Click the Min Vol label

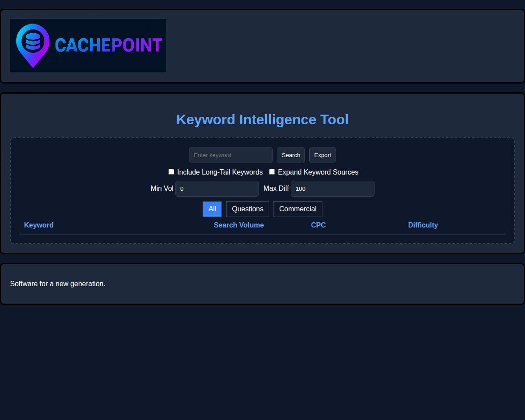coord(162,189)
